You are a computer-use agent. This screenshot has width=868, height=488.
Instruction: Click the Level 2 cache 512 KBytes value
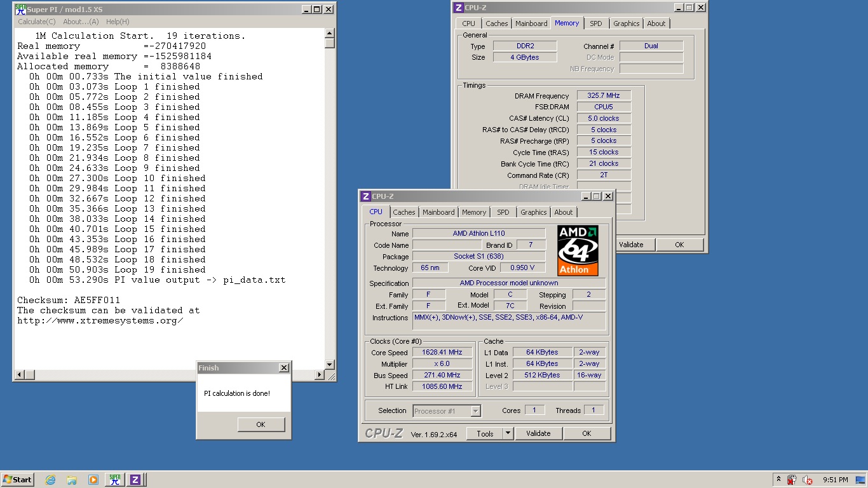542,376
